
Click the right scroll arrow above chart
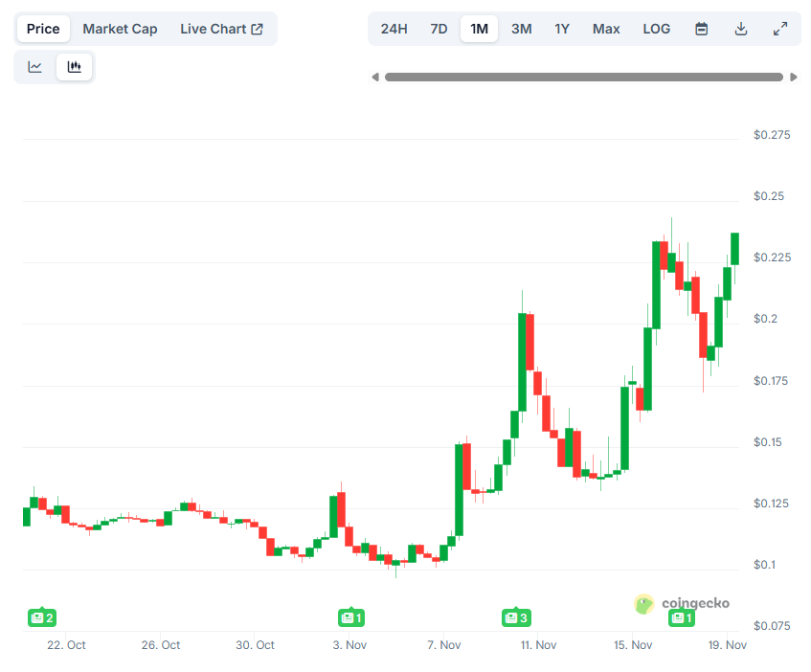point(794,77)
